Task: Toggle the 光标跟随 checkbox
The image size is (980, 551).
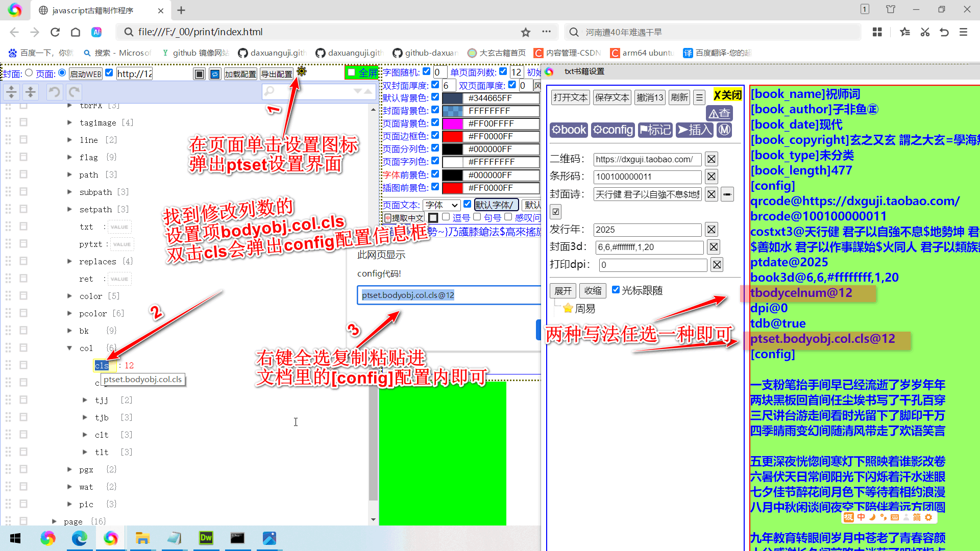Action: click(x=616, y=290)
